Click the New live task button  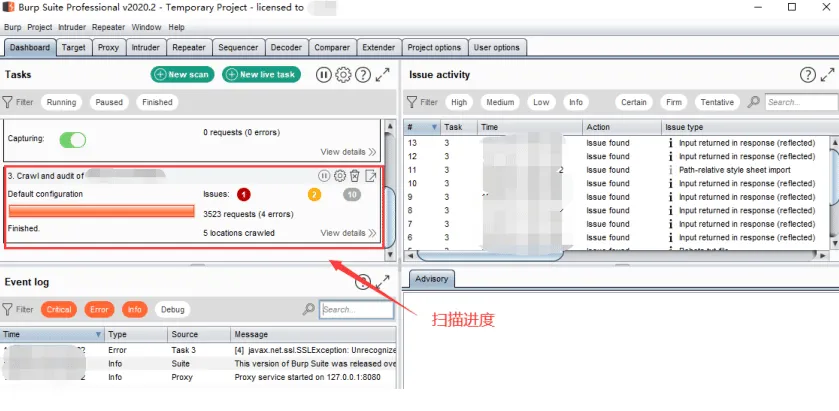[262, 74]
